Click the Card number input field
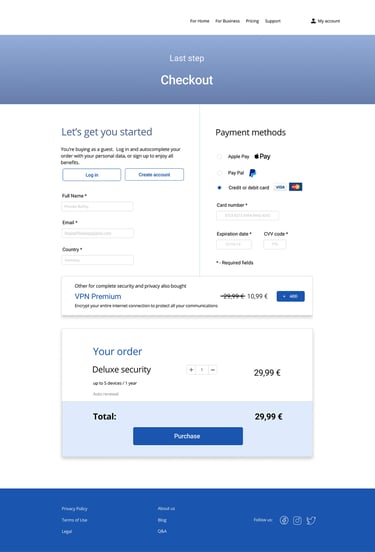The image size is (375, 552). click(248, 215)
